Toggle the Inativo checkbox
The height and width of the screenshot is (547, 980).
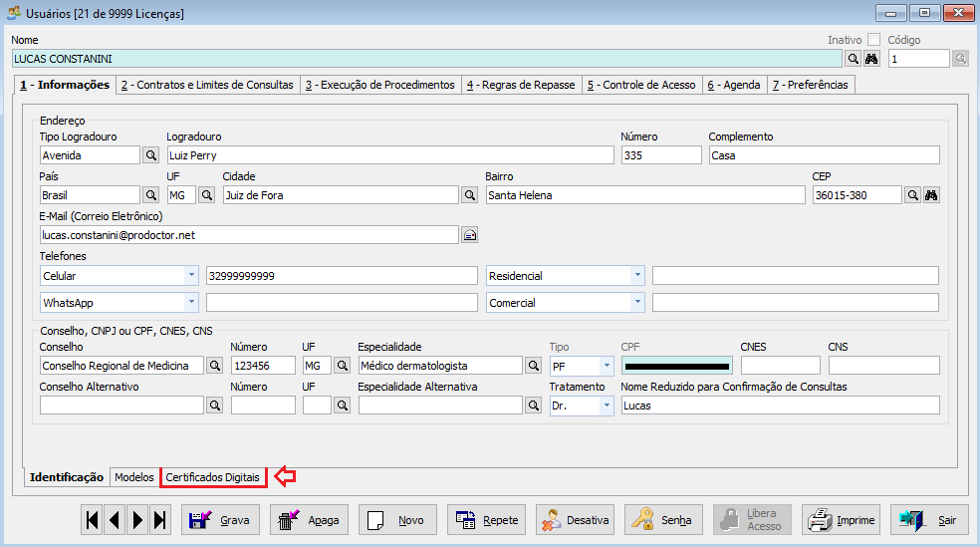873,40
